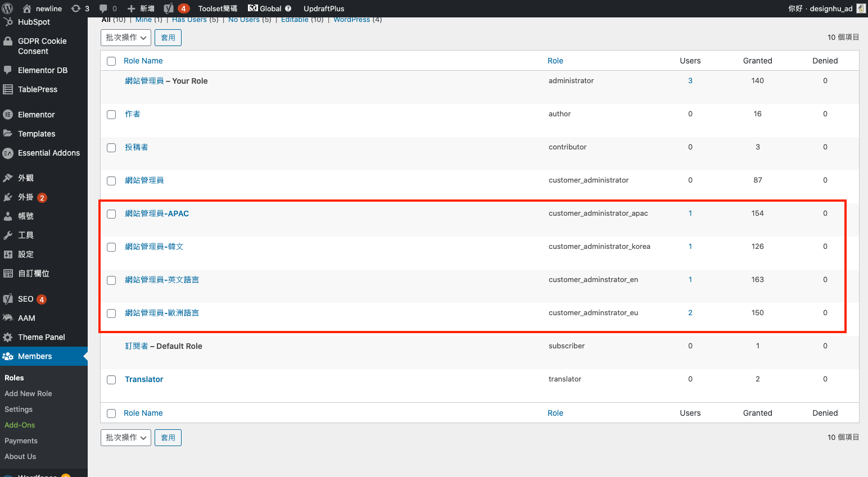Click the WordPress logo icon in admin bar

pyautogui.click(x=8, y=8)
